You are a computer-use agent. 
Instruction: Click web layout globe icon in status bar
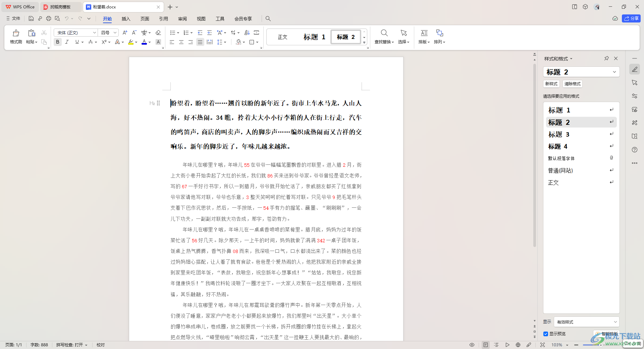coord(518,345)
